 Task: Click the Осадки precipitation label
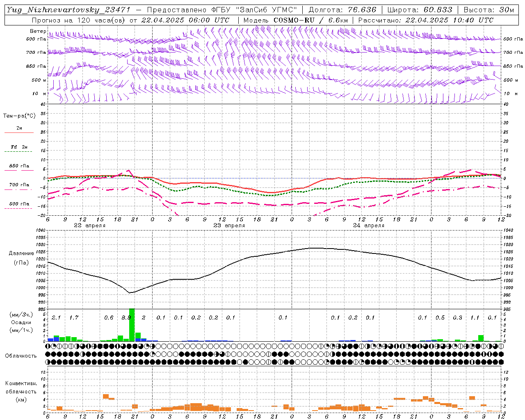[21, 322]
